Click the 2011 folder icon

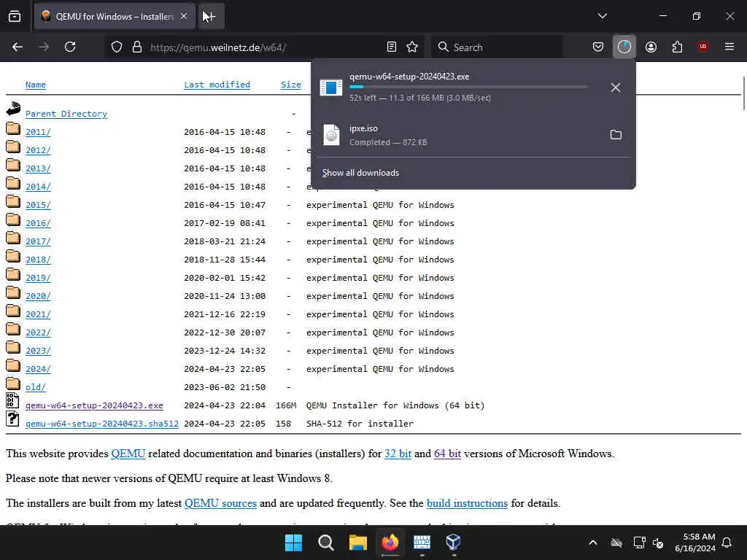point(13,128)
